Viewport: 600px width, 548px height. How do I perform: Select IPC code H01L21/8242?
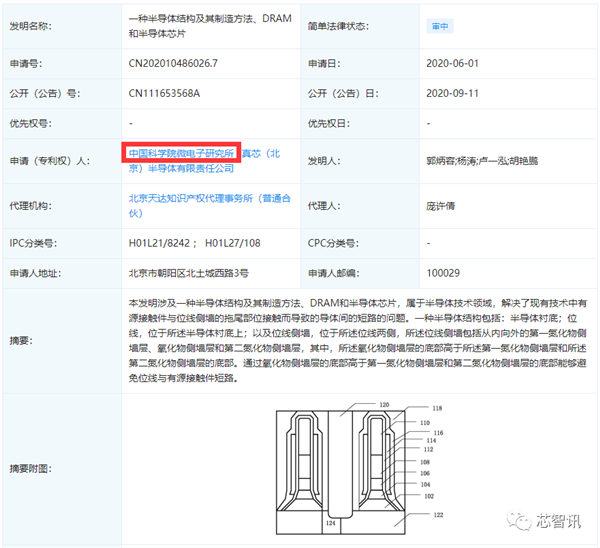tap(159, 243)
